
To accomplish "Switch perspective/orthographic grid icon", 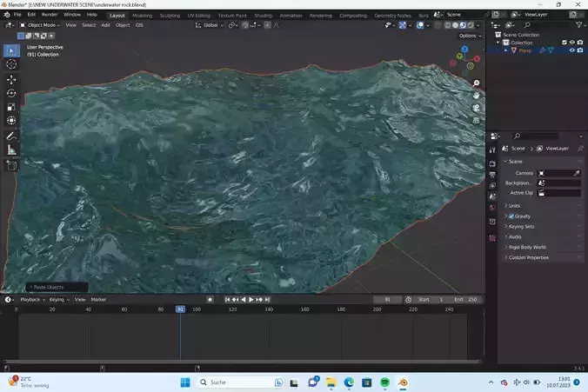I will 477,120.
